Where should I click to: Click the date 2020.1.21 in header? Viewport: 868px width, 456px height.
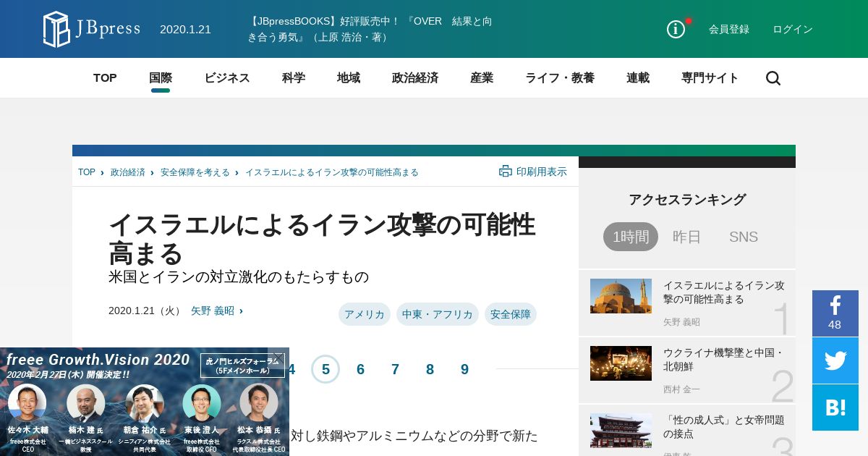185,29
